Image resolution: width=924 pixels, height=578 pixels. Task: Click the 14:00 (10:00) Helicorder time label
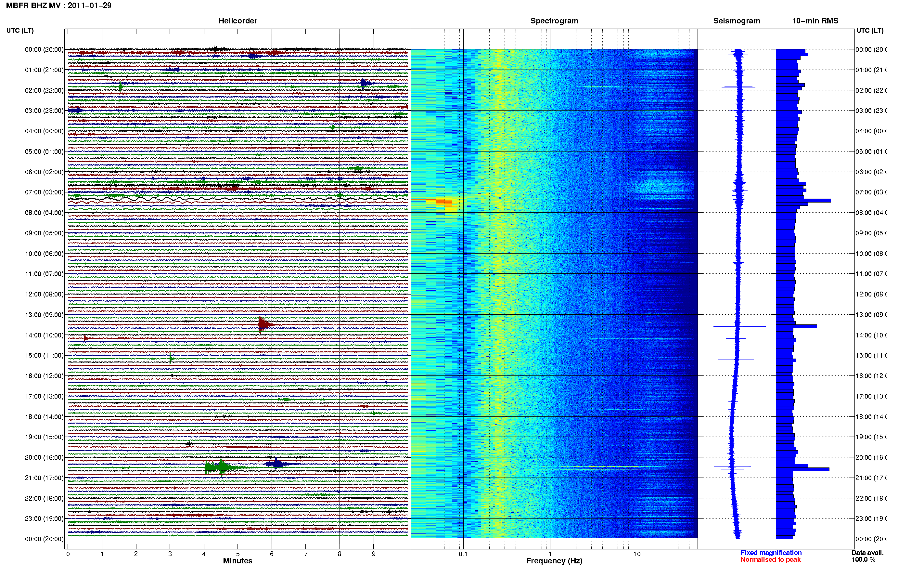(x=44, y=335)
